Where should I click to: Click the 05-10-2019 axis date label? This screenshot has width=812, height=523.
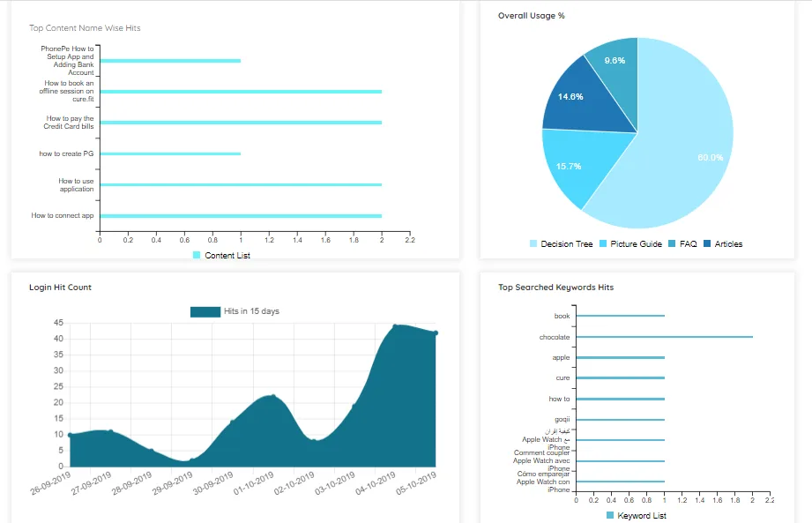click(416, 483)
